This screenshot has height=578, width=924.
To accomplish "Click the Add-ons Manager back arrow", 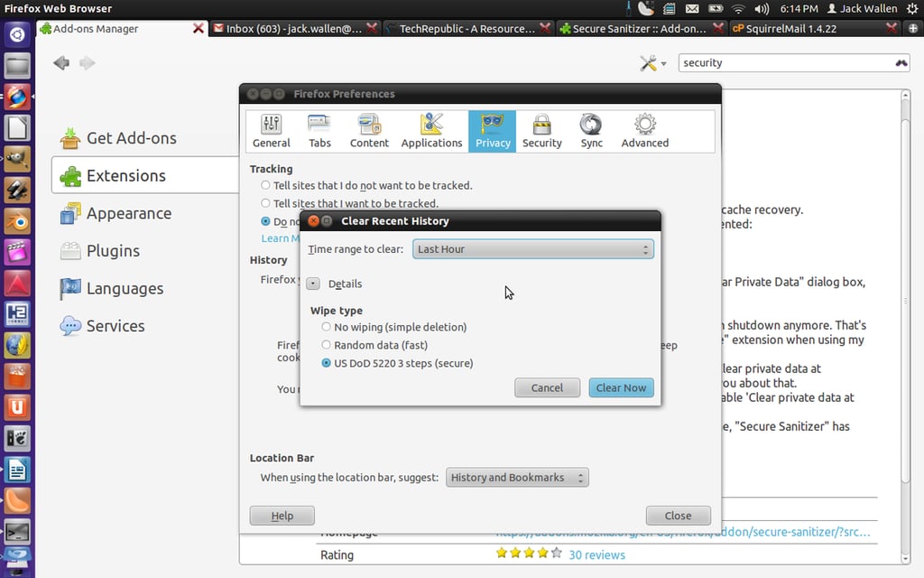I will 61,62.
